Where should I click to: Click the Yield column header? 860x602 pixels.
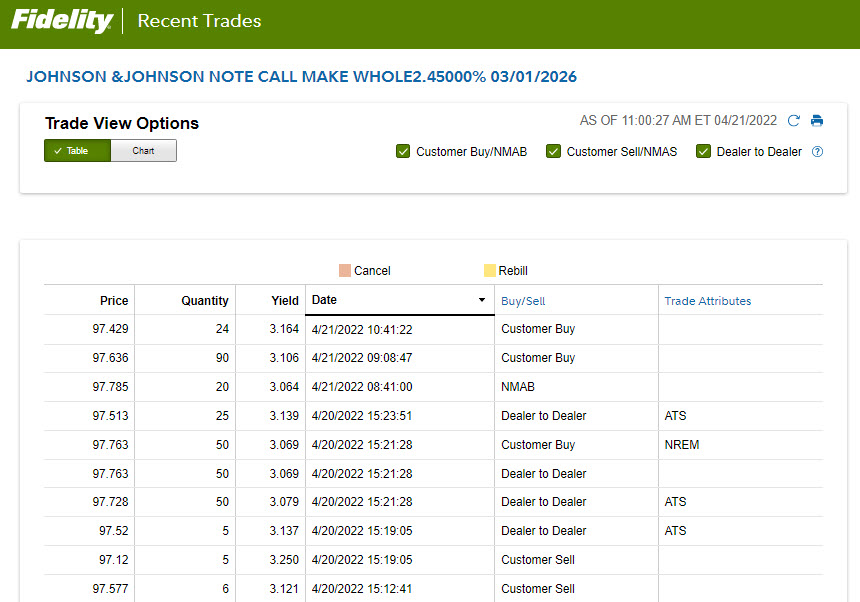[285, 301]
